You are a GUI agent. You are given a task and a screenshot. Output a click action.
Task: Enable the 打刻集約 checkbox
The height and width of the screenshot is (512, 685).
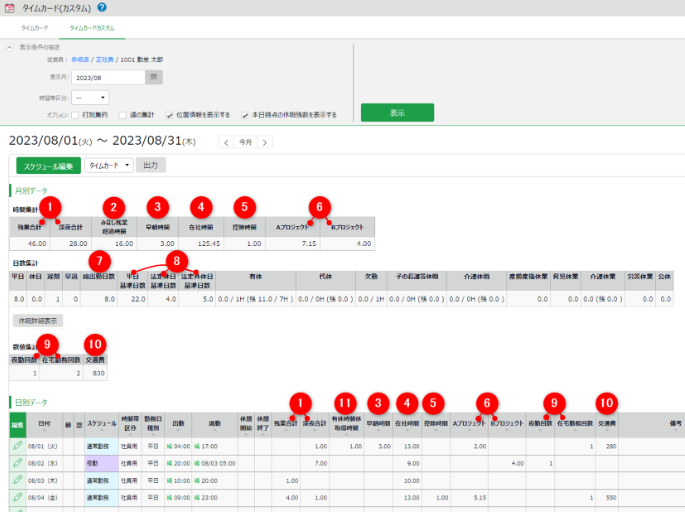pyautogui.click(x=76, y=115)
